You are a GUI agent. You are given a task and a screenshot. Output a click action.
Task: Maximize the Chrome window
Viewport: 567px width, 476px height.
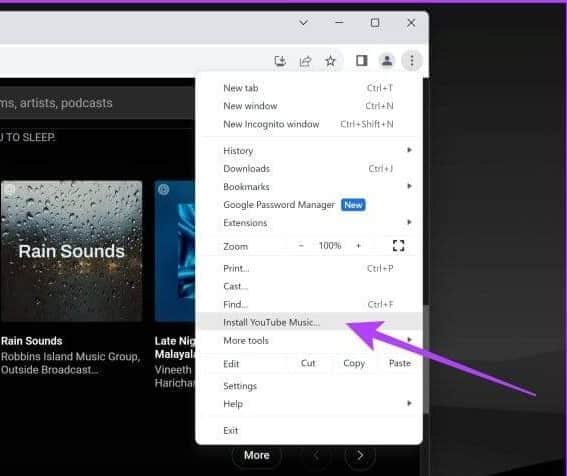coord(375,23)
